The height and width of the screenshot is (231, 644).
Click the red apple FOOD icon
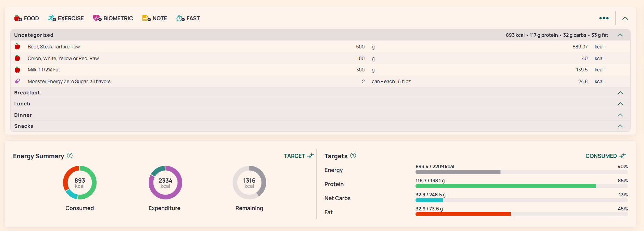point(18,18)
